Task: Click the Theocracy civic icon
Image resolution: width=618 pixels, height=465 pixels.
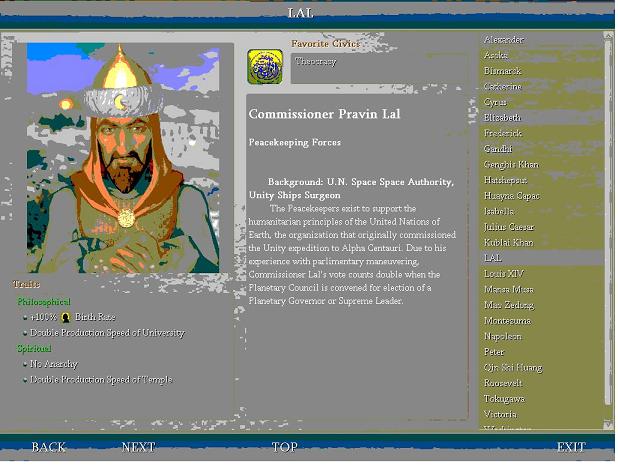Action: [x=265, y=67]
